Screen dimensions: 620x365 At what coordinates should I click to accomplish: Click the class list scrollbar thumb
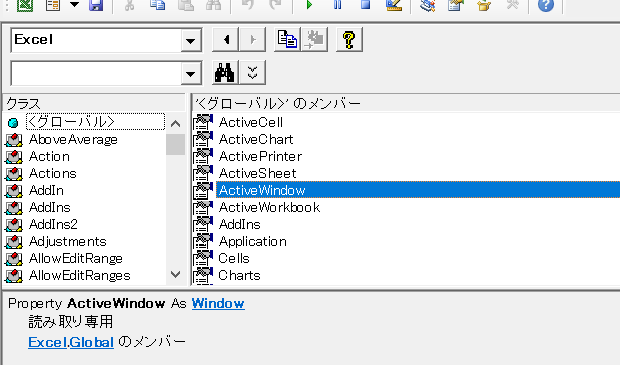[176, 144]
